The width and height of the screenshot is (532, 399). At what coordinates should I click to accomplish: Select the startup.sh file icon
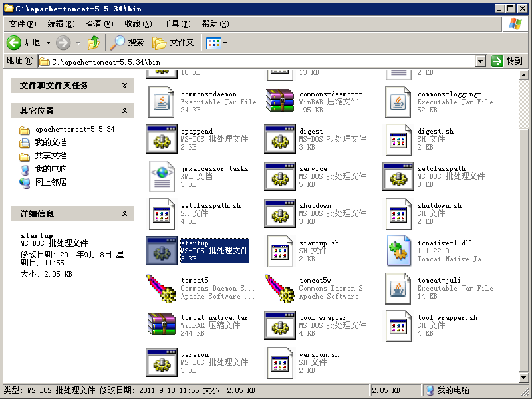(x=280, y=251)
